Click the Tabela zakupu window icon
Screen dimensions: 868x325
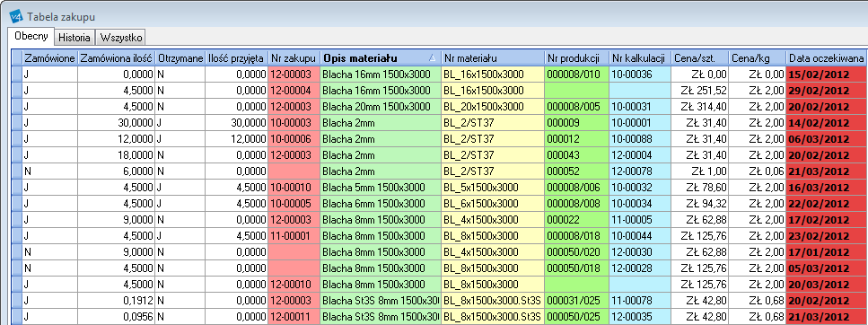pos(16,17)
